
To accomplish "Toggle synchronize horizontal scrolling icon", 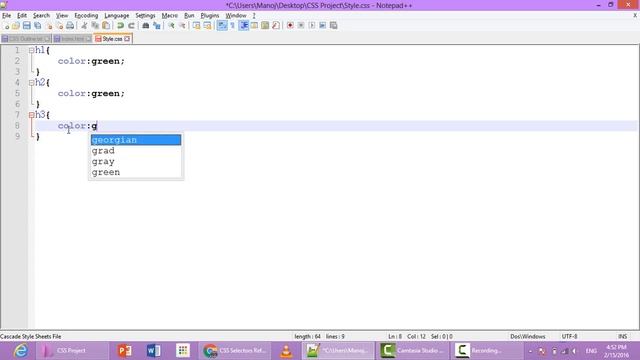I will (x=207, y=26).
